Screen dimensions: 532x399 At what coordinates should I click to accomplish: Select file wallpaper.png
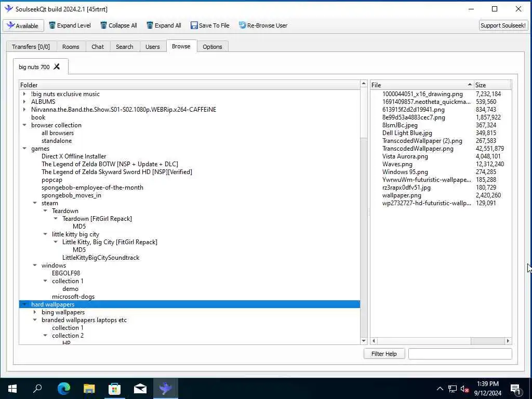(402, 195)
